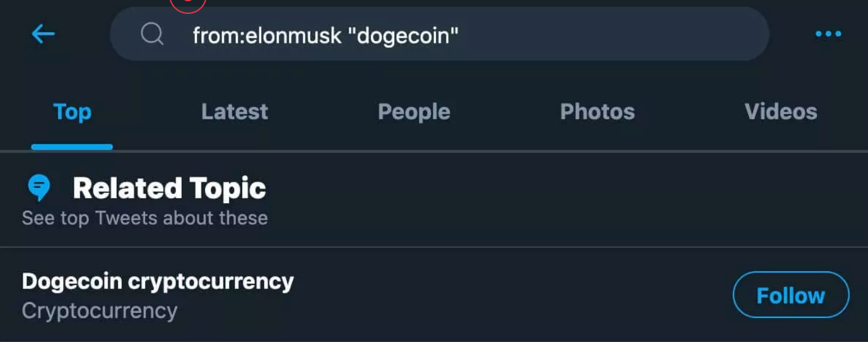
Task: Switch to the Latest tab
Action: pyautogui.click(x=235, y=112)
